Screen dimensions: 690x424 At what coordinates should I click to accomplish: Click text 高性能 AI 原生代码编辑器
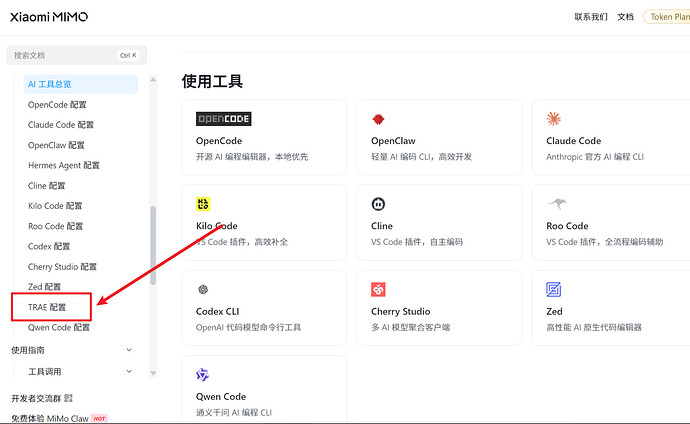594,327
